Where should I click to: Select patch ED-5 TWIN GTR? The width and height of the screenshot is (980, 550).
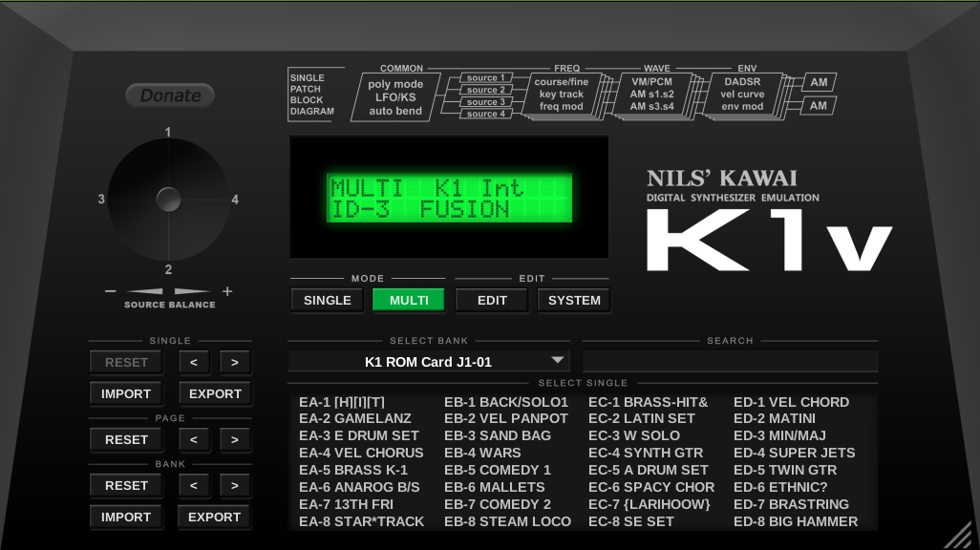tap(785, 470)
